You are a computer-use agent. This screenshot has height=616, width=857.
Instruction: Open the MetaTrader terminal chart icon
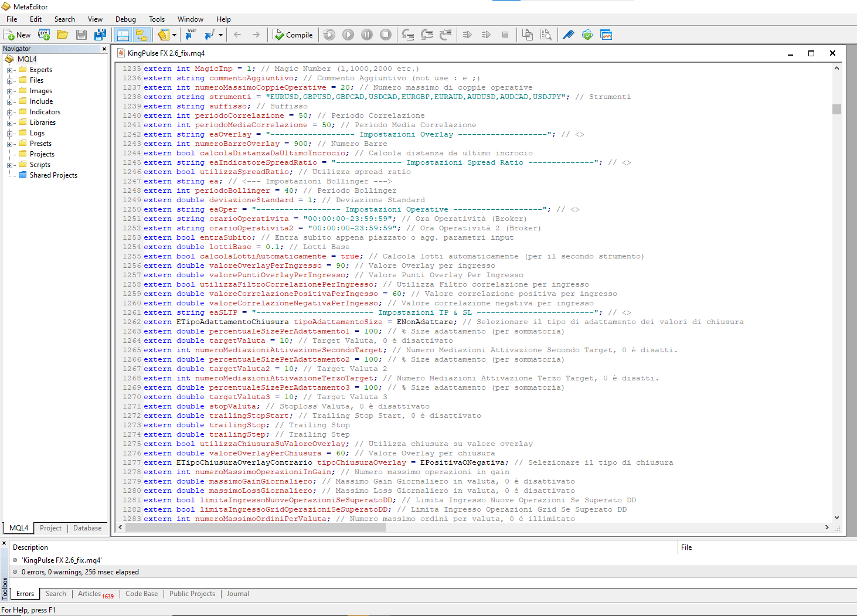click(606, 35)
